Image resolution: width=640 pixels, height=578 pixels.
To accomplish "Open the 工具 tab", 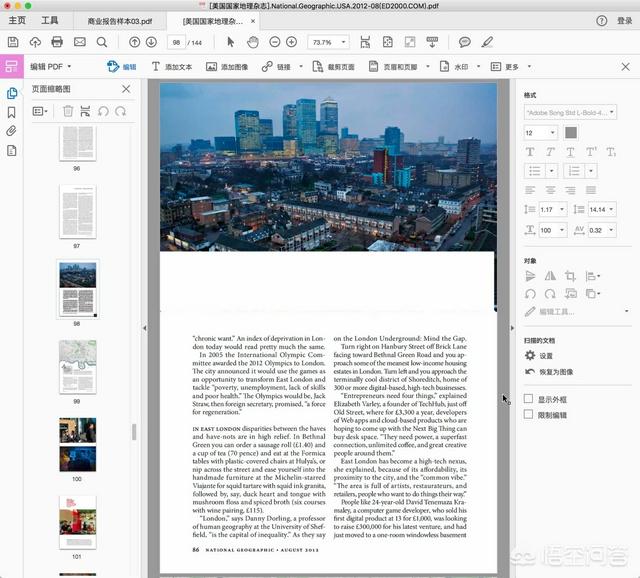I will 49,20.
